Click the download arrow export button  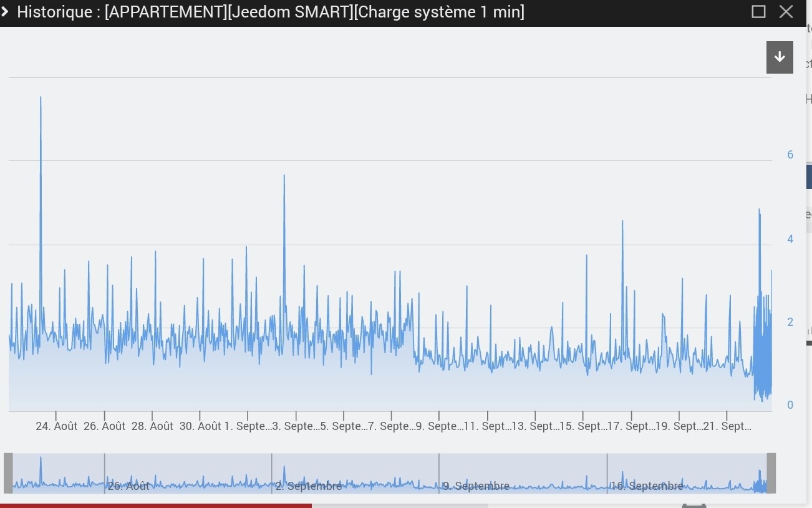click(x=780, y=57)
